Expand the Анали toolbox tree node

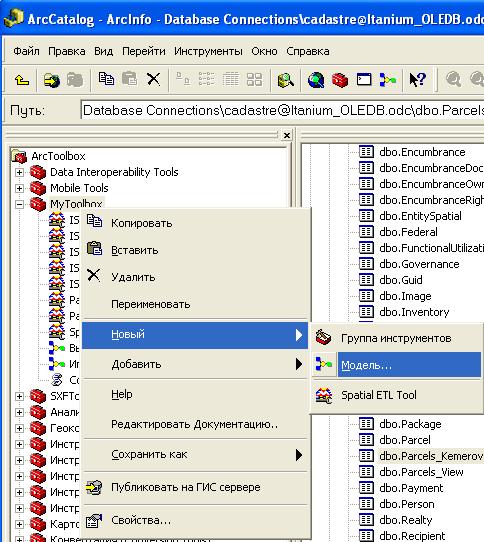[x=19, y=412]
